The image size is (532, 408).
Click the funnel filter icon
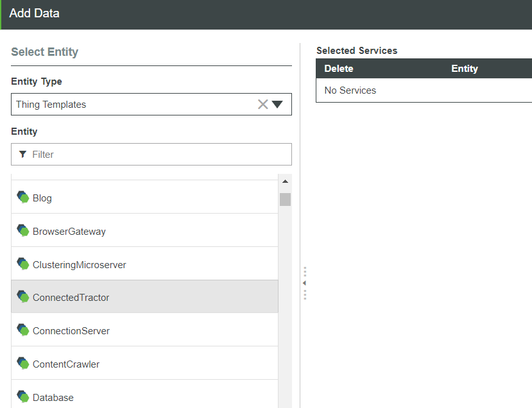[23, 155]
